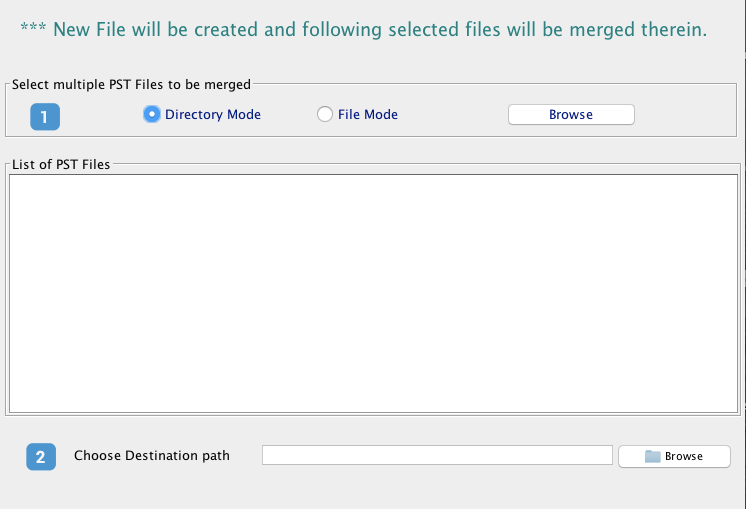Image resolution: width=746 pixels, height=509 pixels.
Task: Click inside the empty List of PST Files box
Action: [373, 294]
